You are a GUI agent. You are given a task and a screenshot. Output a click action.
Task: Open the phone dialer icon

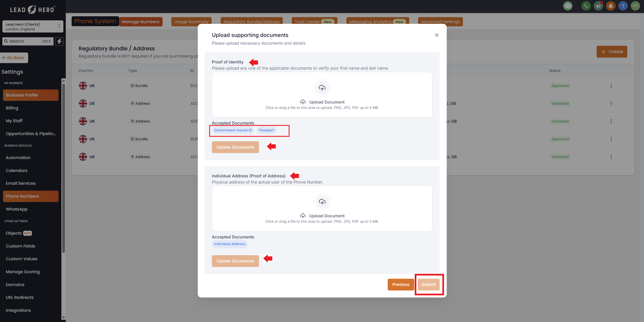(586, 6)
